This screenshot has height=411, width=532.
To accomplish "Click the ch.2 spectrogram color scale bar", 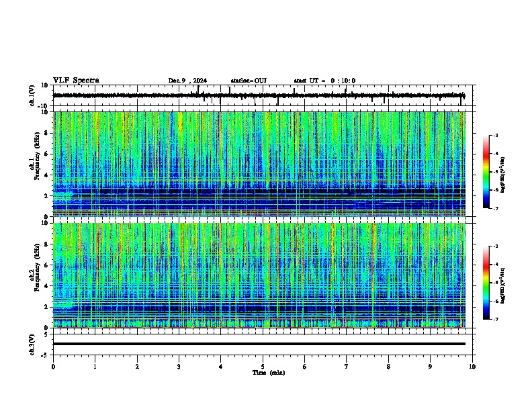I will pos(486,283).
